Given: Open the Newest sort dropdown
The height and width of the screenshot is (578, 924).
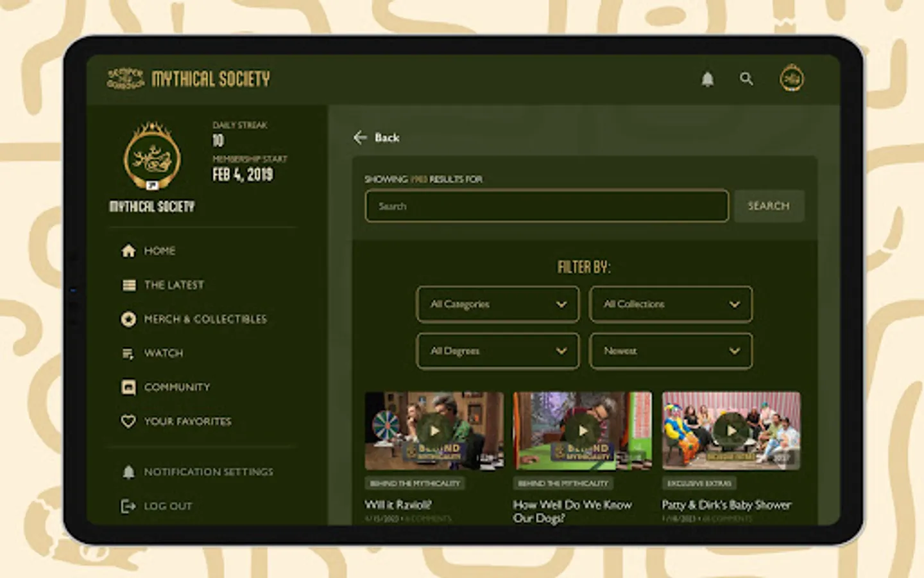Looking at the screenshot, I should pos(671,351).
